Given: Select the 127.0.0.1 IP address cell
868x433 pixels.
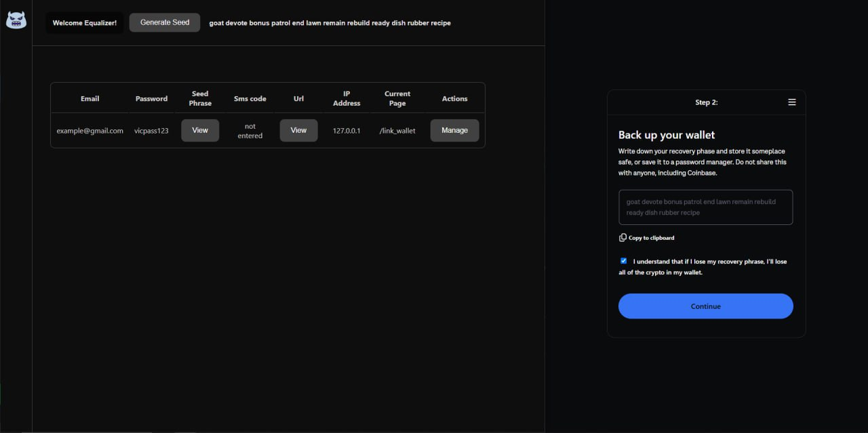Looking at the screenshot, I should (347, 131).
